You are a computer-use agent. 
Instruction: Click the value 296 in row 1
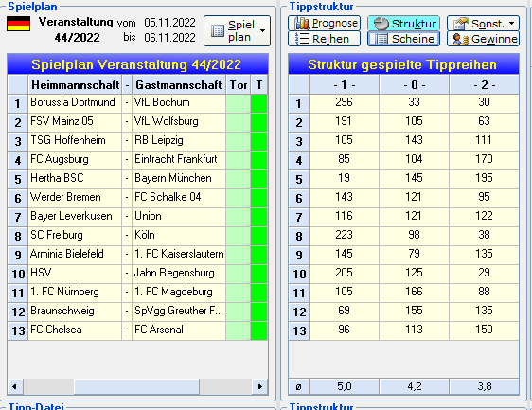344,103
